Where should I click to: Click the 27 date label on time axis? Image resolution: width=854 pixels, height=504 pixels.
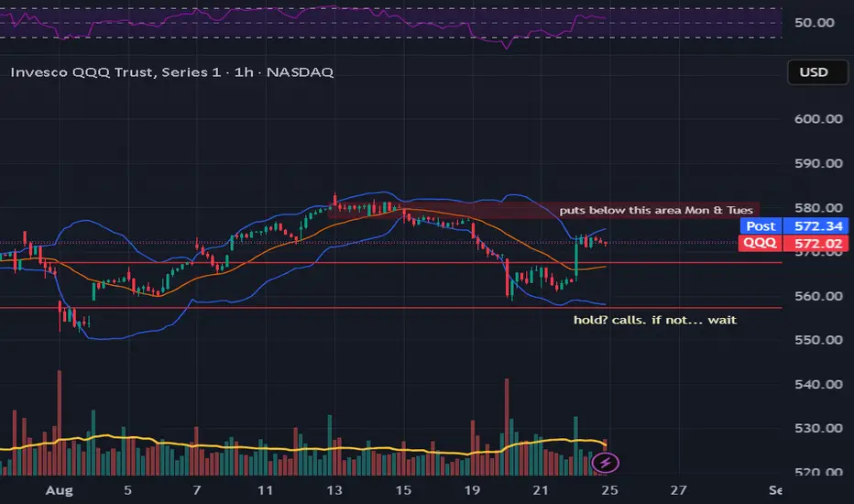tap(678, 490)
